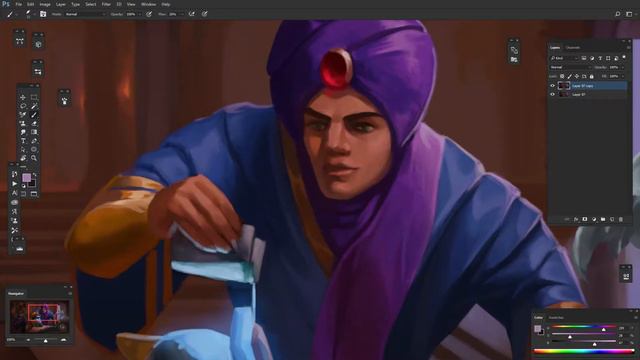The width and height of the screenshot is (640, 360).
Task: Select the Magic Wand tool
Action: [x=34, y=106]
